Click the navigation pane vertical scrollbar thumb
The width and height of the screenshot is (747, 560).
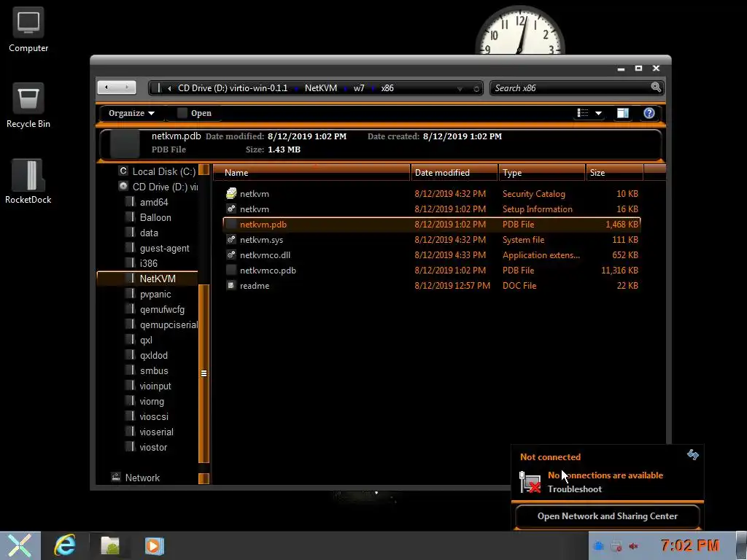point(204,373)
